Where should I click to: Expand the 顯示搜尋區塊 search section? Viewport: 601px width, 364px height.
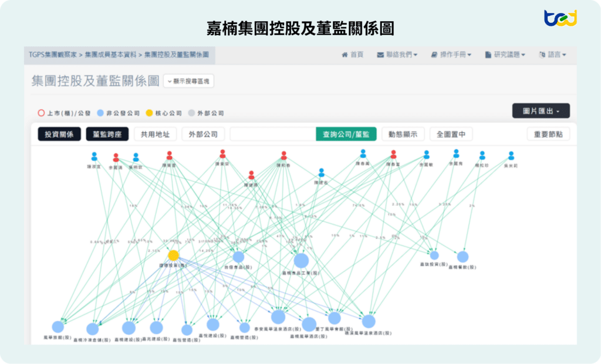188,81
